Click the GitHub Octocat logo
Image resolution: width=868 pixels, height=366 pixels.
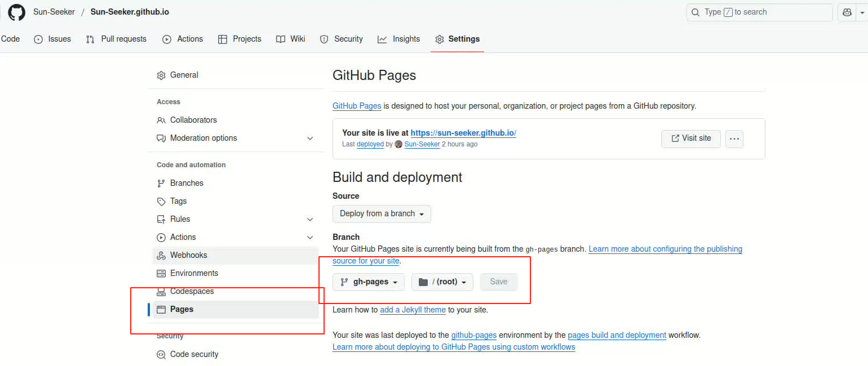pyautogui.click(x=16, y=12)
